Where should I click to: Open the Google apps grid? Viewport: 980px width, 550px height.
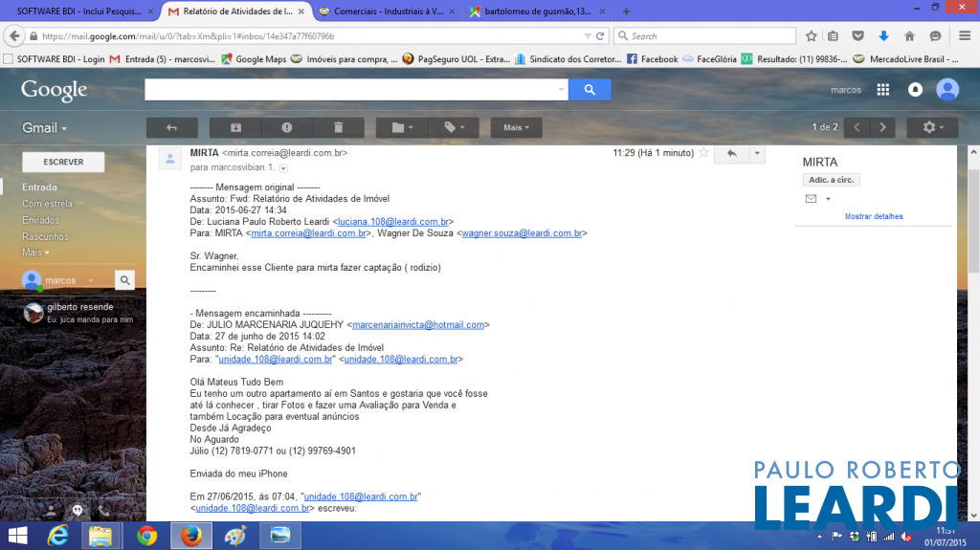tap(882, 90)
